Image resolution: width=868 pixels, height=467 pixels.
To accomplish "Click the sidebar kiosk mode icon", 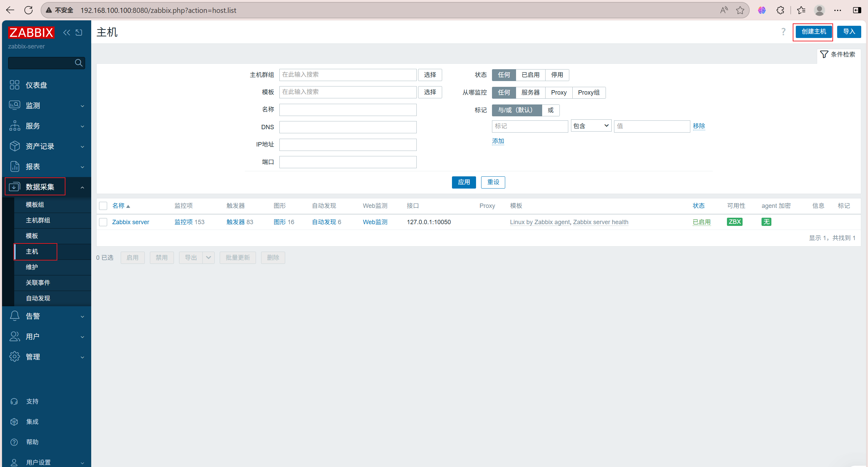I will pyautogui.click(x=79, y=33).
